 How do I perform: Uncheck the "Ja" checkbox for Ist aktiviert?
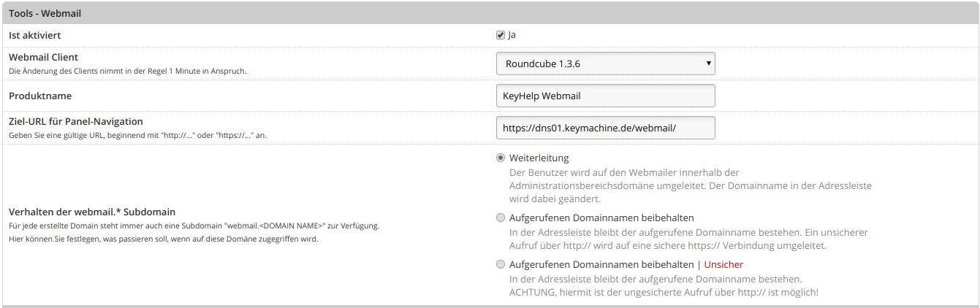[501, 35]
